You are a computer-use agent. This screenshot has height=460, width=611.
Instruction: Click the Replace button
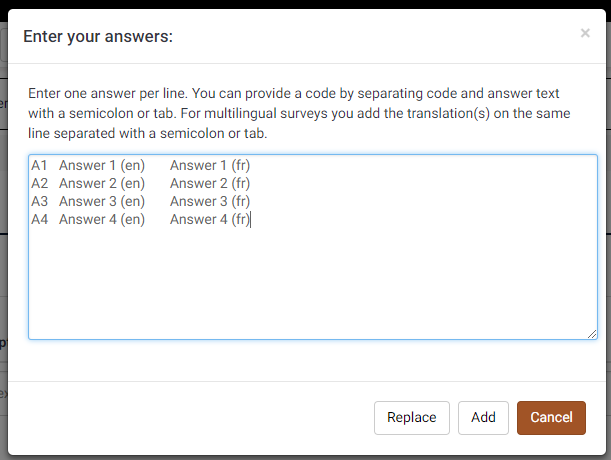tap(411, 417)
